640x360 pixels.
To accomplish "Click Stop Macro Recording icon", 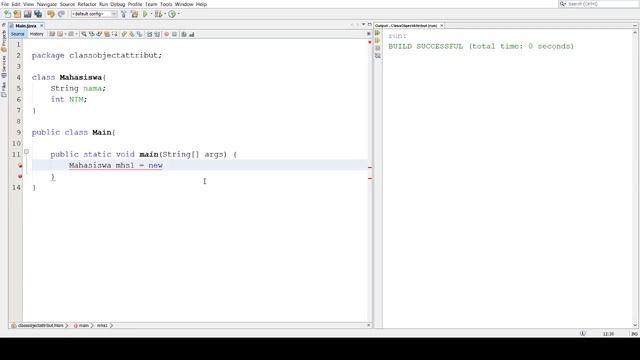I will point(174,34).
